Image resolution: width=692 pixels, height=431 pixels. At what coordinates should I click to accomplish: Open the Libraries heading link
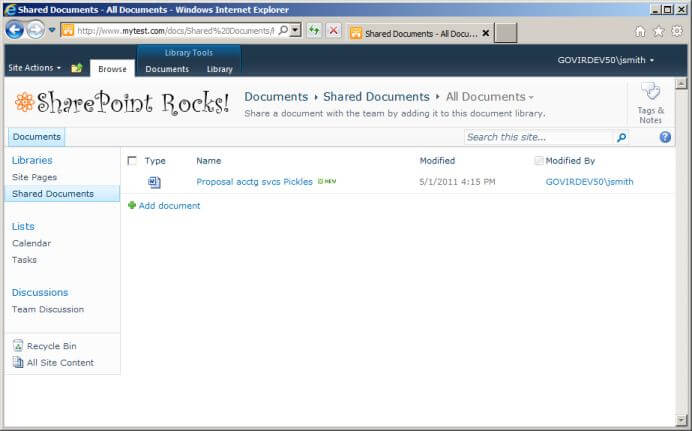(x=32, y=160)
